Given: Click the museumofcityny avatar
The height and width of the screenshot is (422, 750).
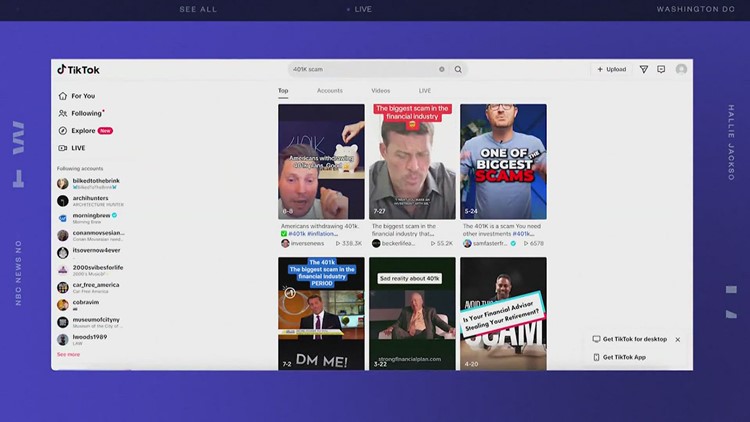Looking at the screenshot, I should tap(63, 322).
